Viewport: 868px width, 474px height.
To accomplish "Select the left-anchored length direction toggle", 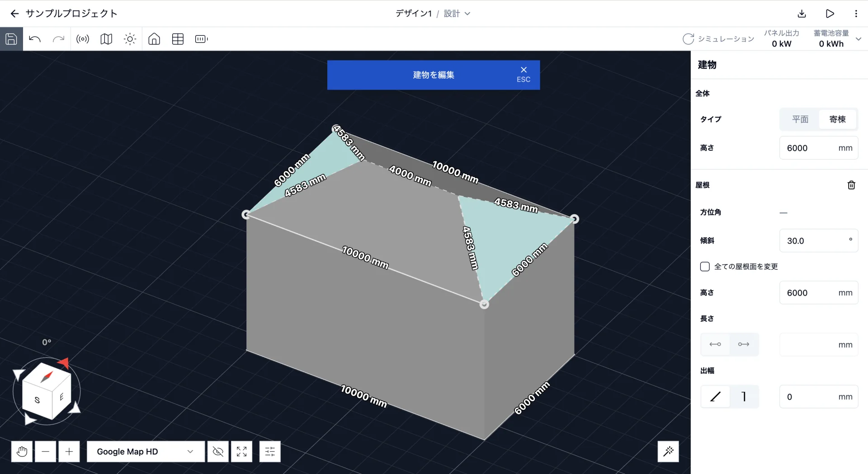I will [x=715, y=344].
